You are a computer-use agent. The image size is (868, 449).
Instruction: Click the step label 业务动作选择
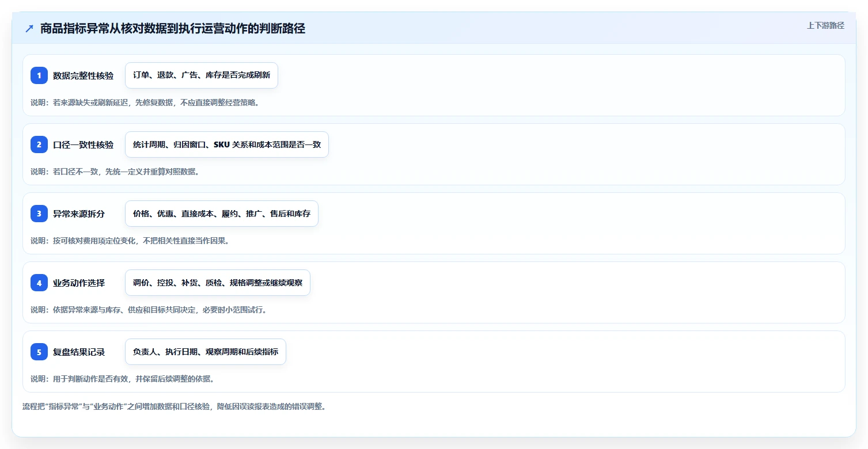pyautogui.click(x=79, y=283)
